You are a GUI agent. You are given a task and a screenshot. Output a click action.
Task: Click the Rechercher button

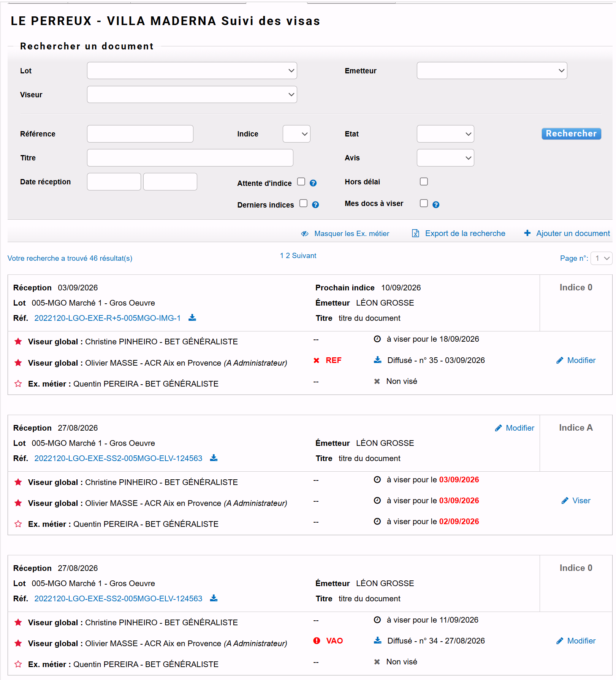pos(571,133)
